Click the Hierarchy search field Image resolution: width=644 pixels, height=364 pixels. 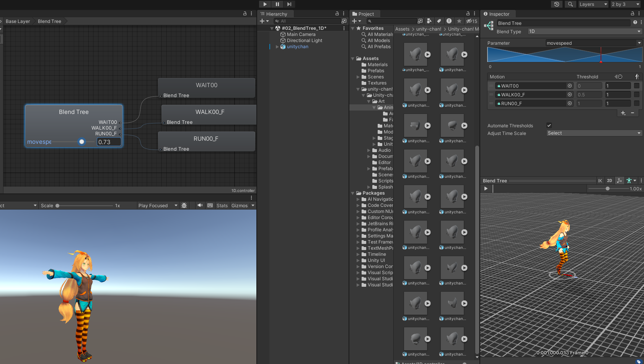(x=307, y=21)
